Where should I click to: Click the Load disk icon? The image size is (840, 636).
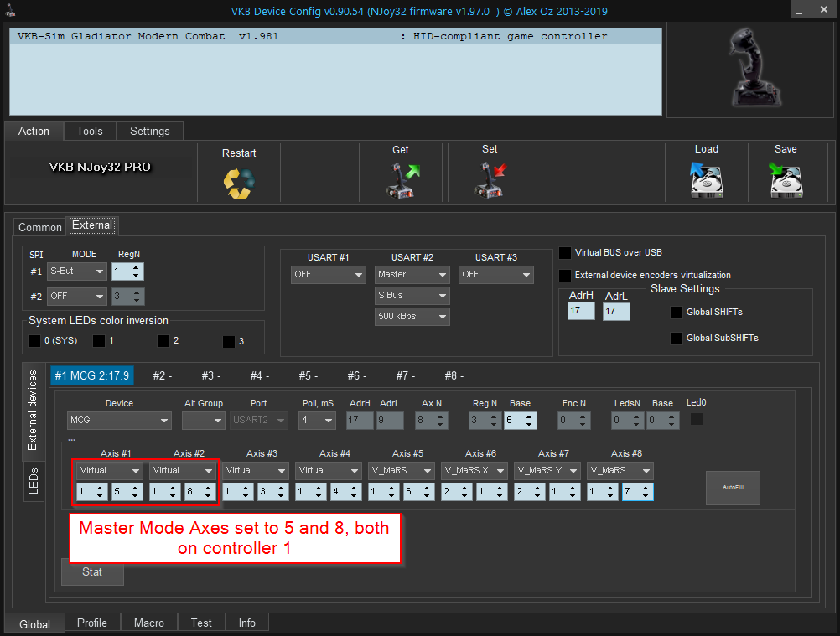point(707,180)
